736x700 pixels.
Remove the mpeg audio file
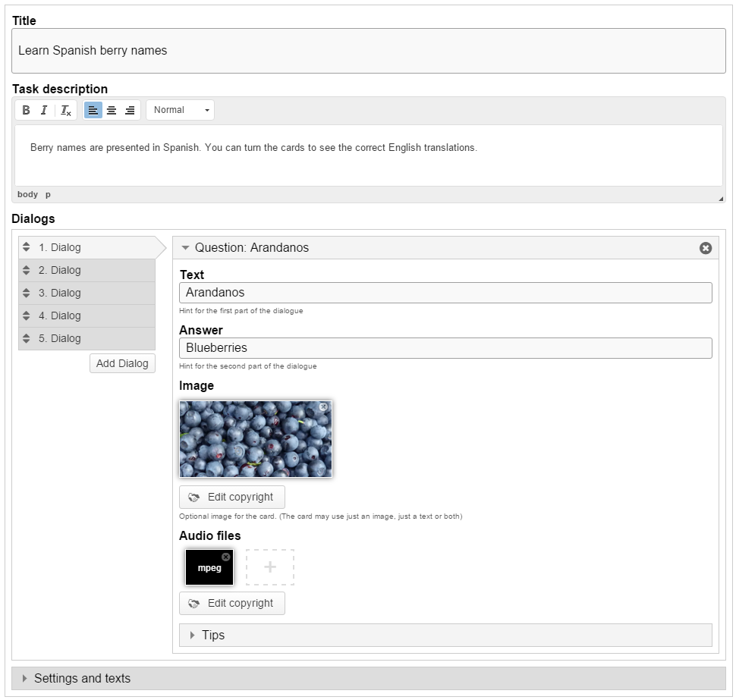click(226, 557)
